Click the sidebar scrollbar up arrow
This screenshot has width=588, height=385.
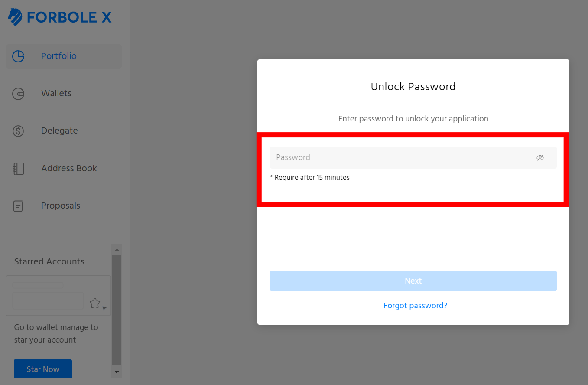[117, 249]
